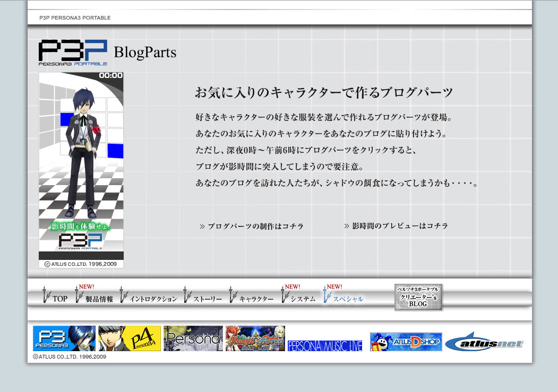Click the NEW! badge above スペシャル
Screen dimensions: 558x392
tap(334, 286)
